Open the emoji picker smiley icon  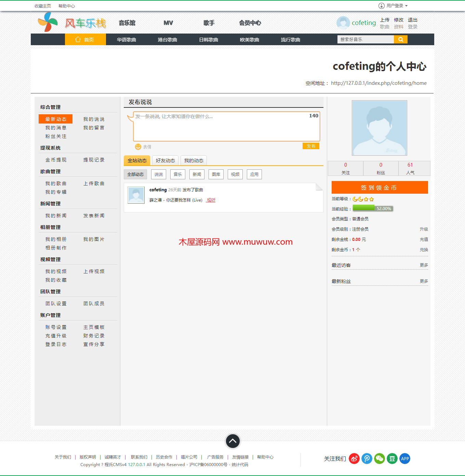pos(138,147)
